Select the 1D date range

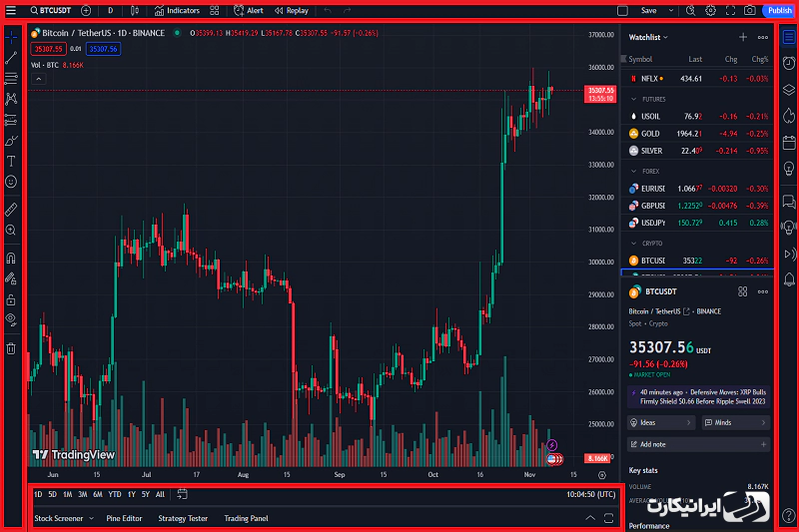pos(38,494)
